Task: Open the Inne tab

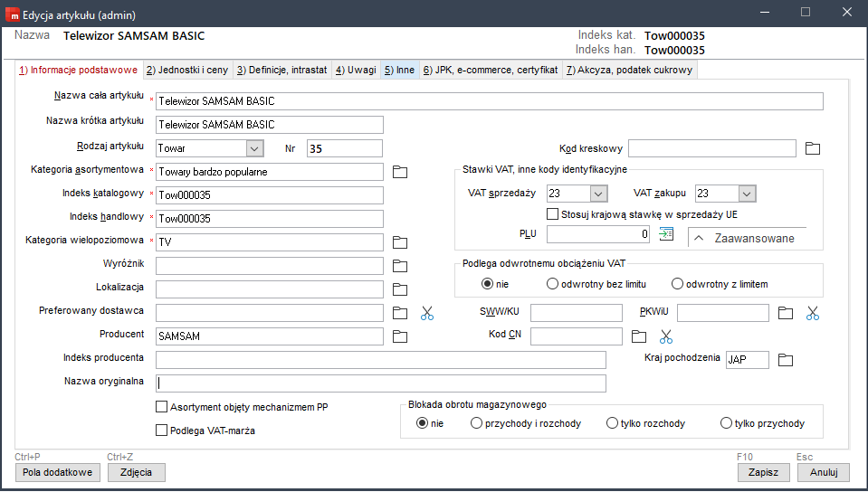Action: coord(400,70)
